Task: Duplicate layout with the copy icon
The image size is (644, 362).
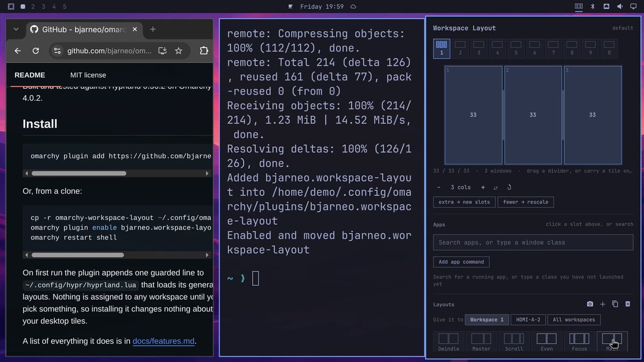Action: (x=615, y=304)
